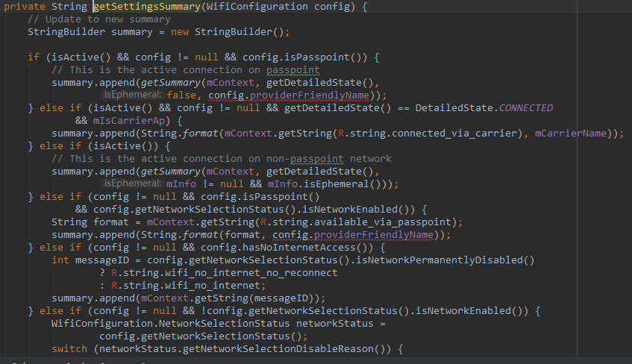Click the private keyword of the method
The width and height of the screenshot is (632, 364).
[x=25, y=7]
